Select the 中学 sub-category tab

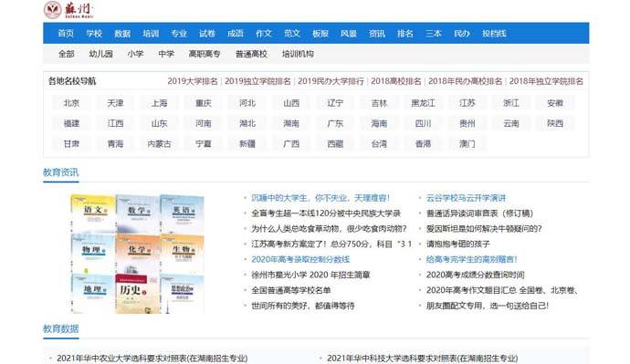coord(166,54)
